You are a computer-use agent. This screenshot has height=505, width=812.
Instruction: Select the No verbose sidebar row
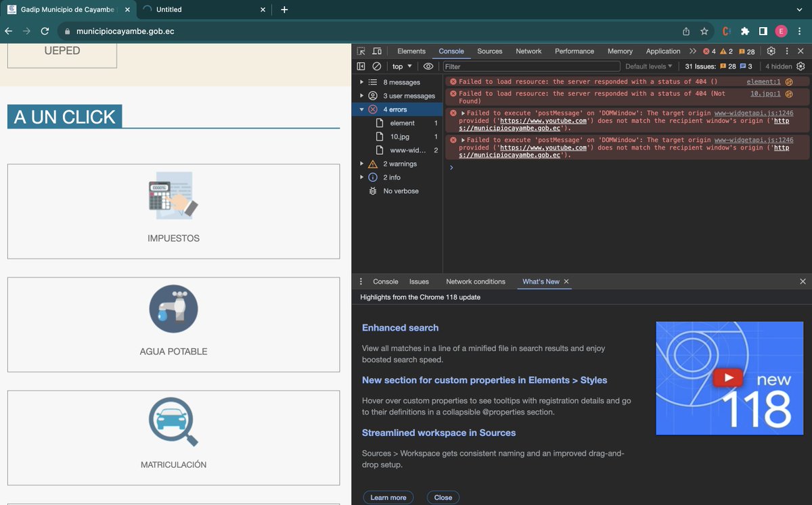(x=397, y=191)
